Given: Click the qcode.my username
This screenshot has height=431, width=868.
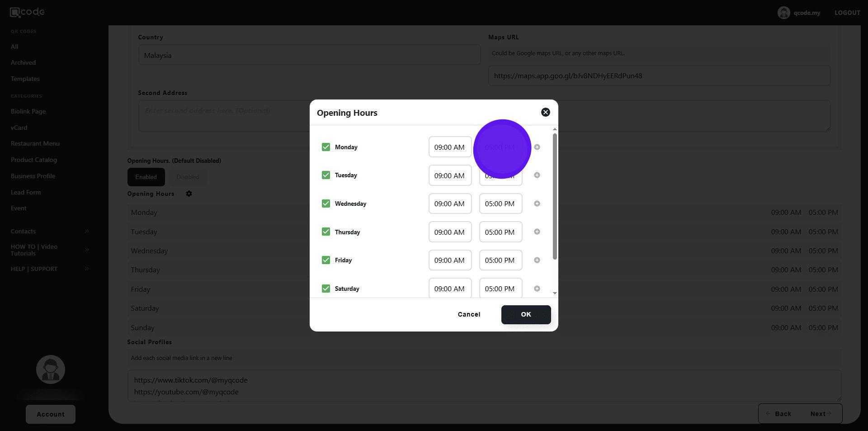Looking at the screenshot, I should click(x=807, y=13).
